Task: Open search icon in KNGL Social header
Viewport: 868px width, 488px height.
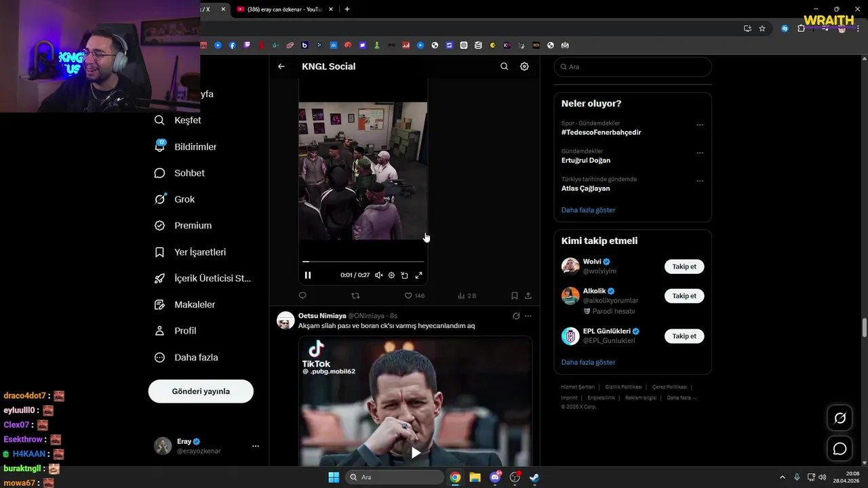Action: 504,66
